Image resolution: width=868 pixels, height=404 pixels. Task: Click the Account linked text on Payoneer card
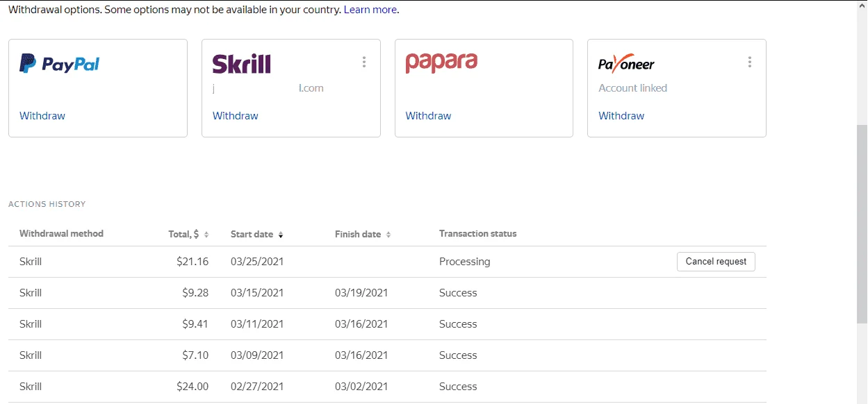pyautogui.click(x=632, y=88)
